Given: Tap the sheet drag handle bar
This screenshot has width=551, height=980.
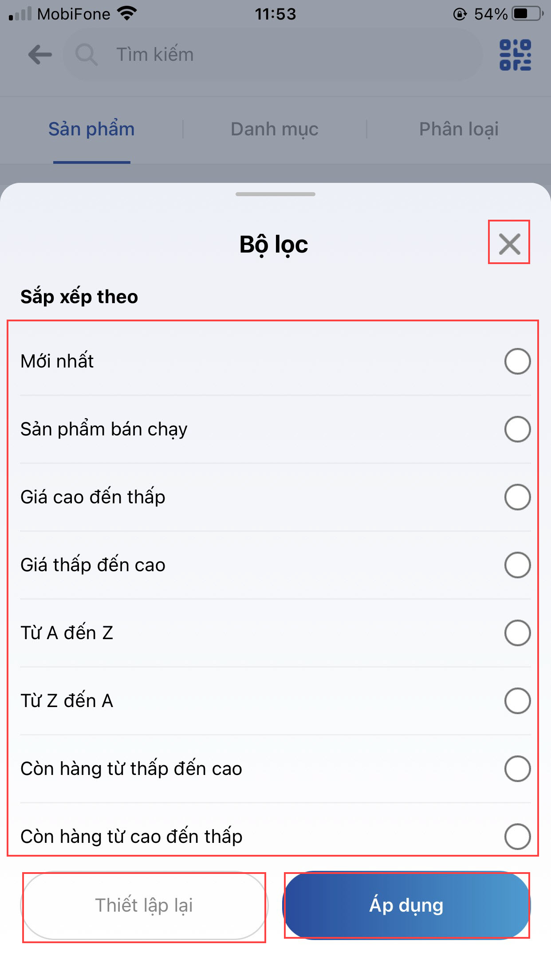Looking at the screenshot, I should tap(275, 194).
